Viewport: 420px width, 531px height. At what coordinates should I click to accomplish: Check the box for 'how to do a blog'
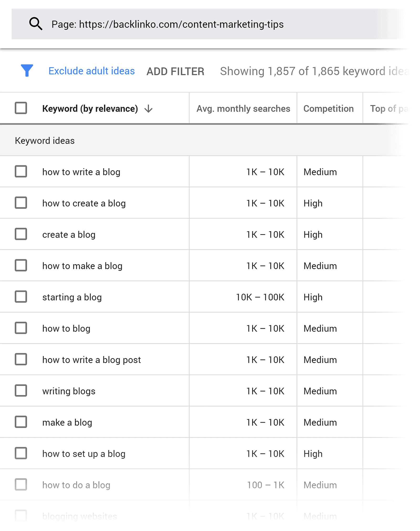tap(21, 485)
